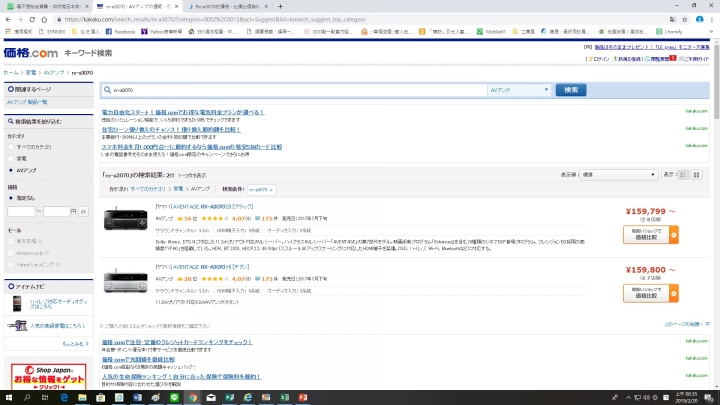
Task: Click in the keyword search input field
Action: [x=294, y=90]
